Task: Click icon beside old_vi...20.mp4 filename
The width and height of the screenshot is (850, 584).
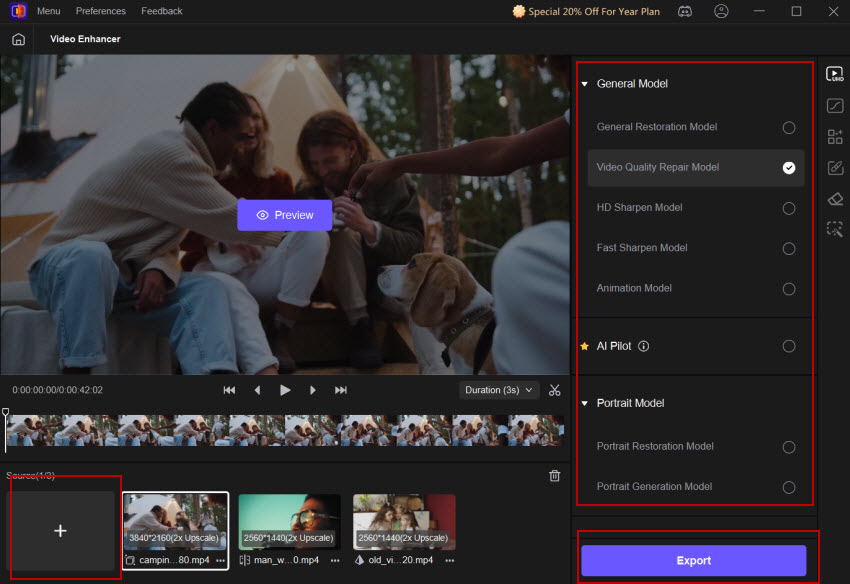Action: (x=359, y=560)
